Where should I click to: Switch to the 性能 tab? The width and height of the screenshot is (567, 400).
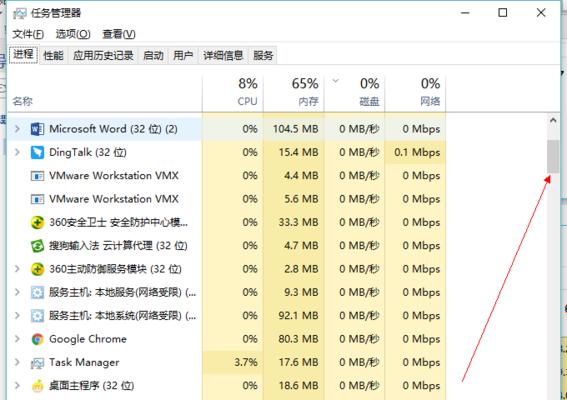point(54,56)
